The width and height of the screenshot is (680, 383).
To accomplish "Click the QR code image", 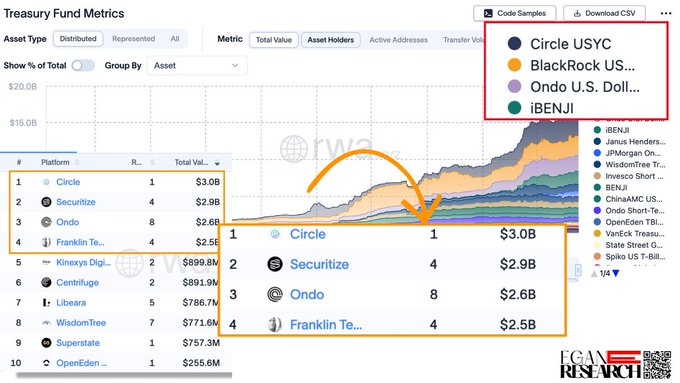I will (x=657, y=365).
